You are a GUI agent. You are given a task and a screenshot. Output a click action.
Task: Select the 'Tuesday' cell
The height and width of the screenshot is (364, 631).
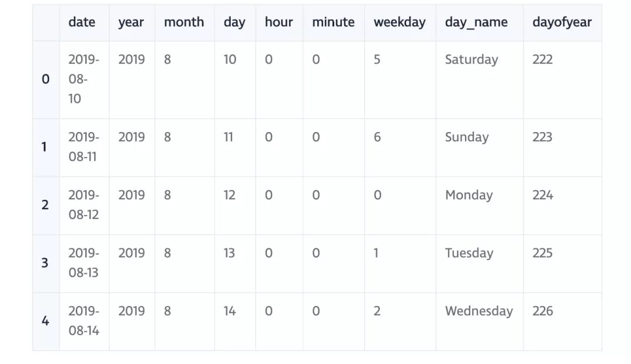pos(469,253)
